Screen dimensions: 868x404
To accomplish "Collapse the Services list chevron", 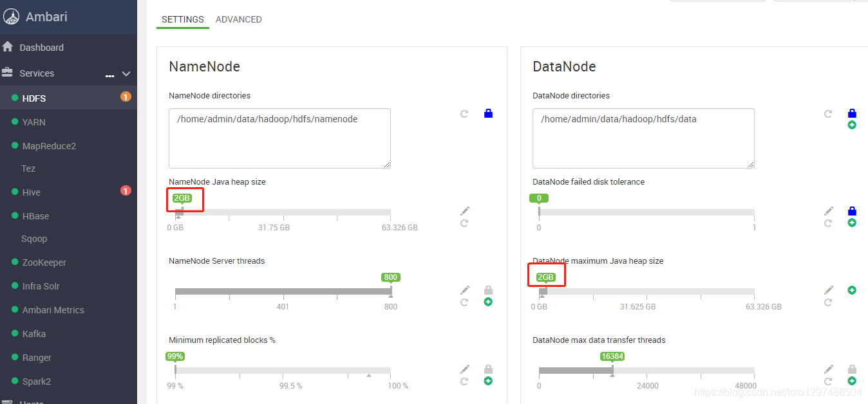I will point(126,74).
